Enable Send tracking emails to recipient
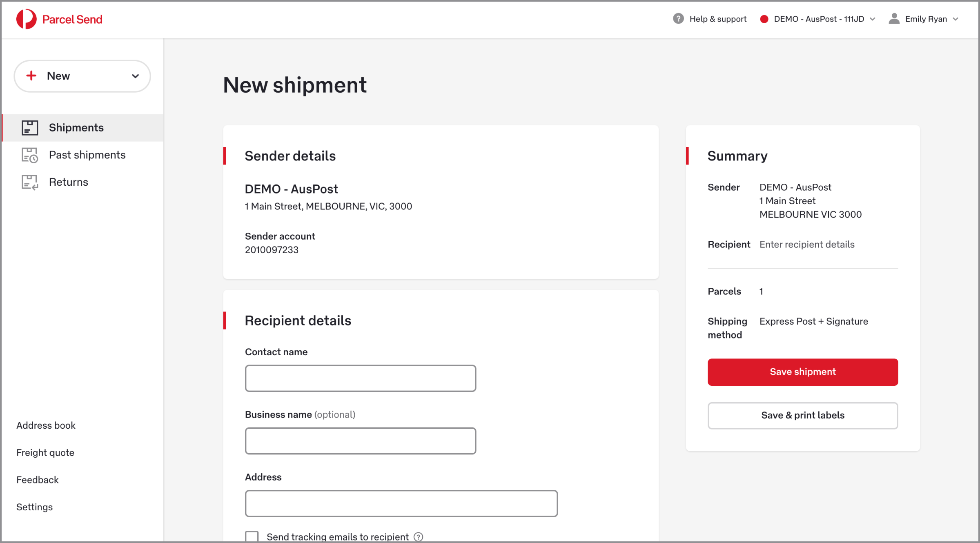The width and height of the screenshot is (980, 543). pos(252,537)
